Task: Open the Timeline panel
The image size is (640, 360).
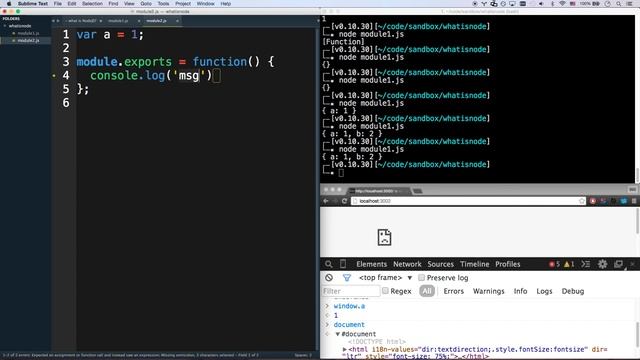Action: coord(475,264)
